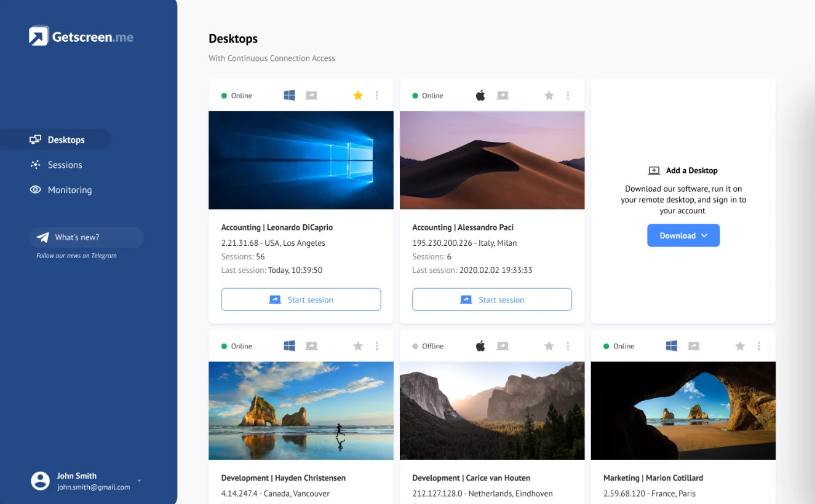
Task: Click the connect icon on Alessandro Paci card
Action: tap(503, 95)
